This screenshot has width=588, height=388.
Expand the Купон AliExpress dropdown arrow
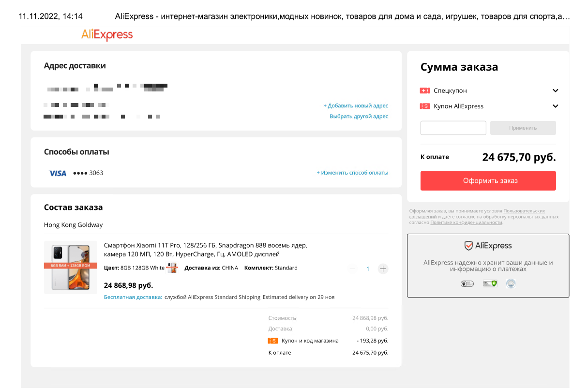555,106
